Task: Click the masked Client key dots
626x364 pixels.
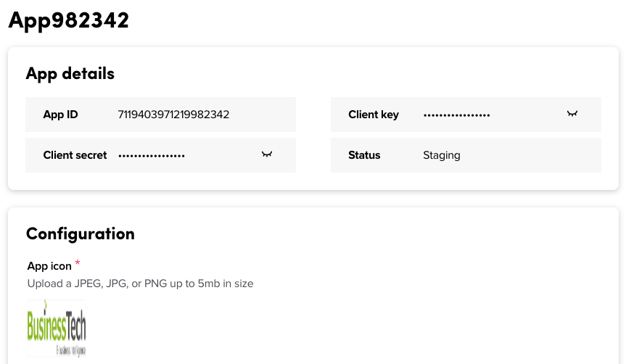Action: tap(457, 115)
